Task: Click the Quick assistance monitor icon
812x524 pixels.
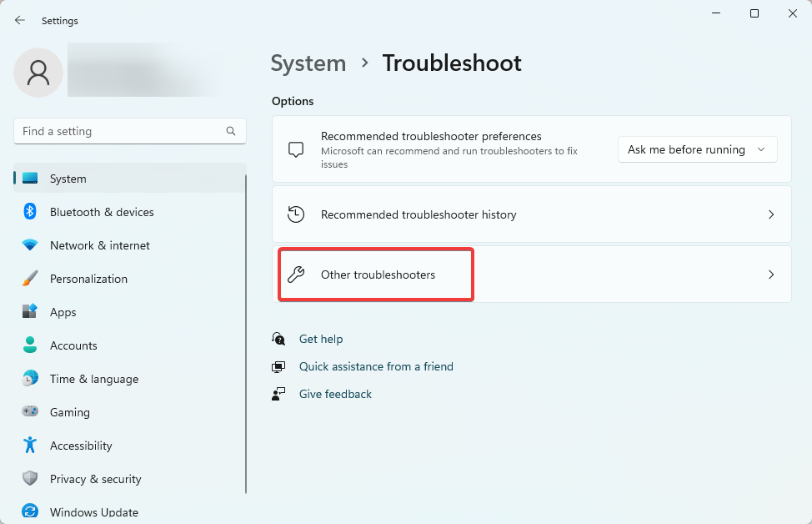Action: point(278,367)
